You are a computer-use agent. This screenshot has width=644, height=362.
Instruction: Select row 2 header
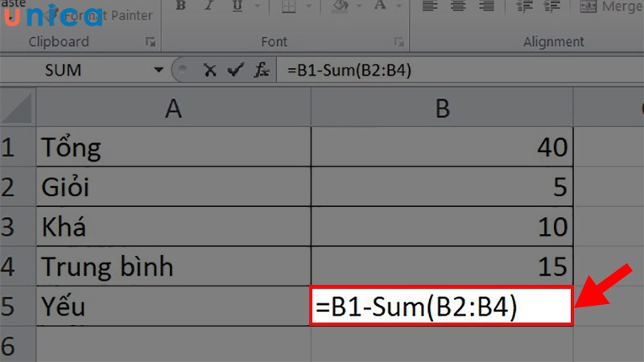pos(18,187)
